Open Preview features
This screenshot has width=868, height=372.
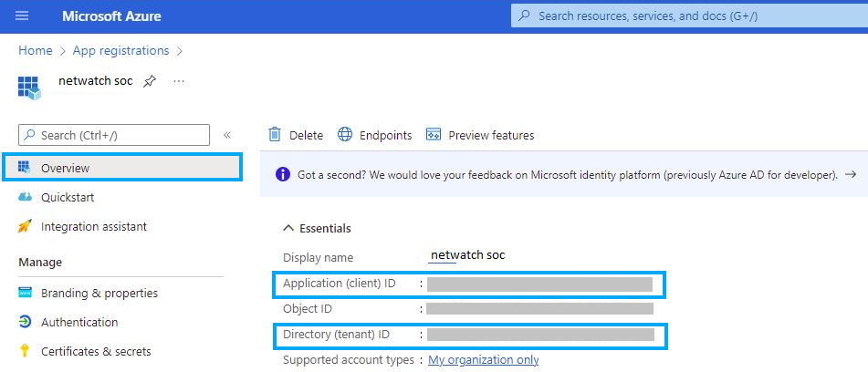pyautogui.click(x=491, y=136)
